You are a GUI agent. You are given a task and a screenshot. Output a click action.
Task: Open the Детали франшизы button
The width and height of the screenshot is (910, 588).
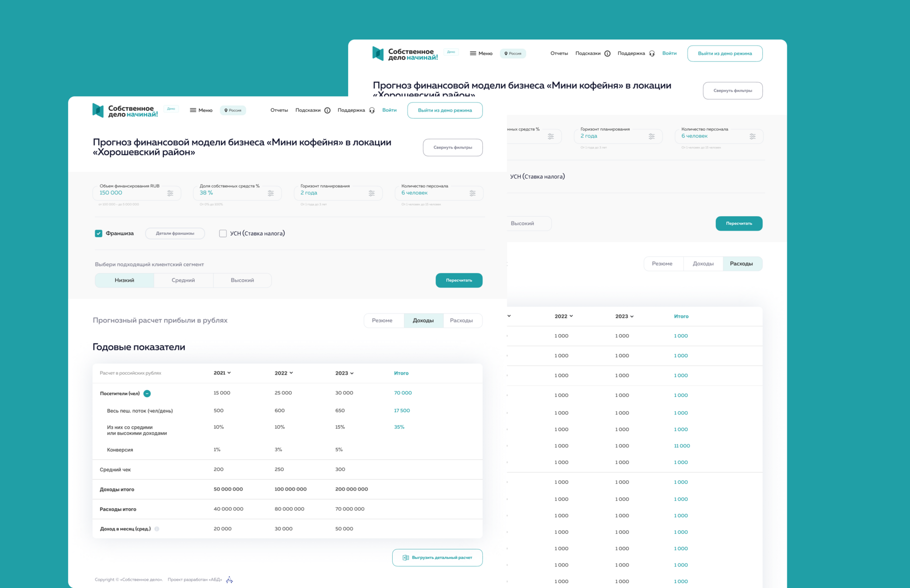(x=175, y=233)
